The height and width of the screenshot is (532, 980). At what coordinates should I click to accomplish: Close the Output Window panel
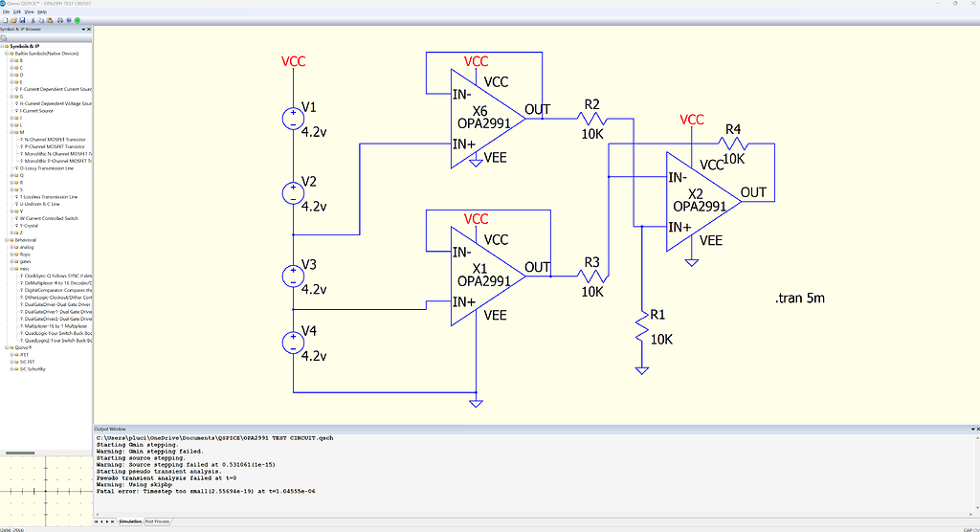(x=976, y=429)
